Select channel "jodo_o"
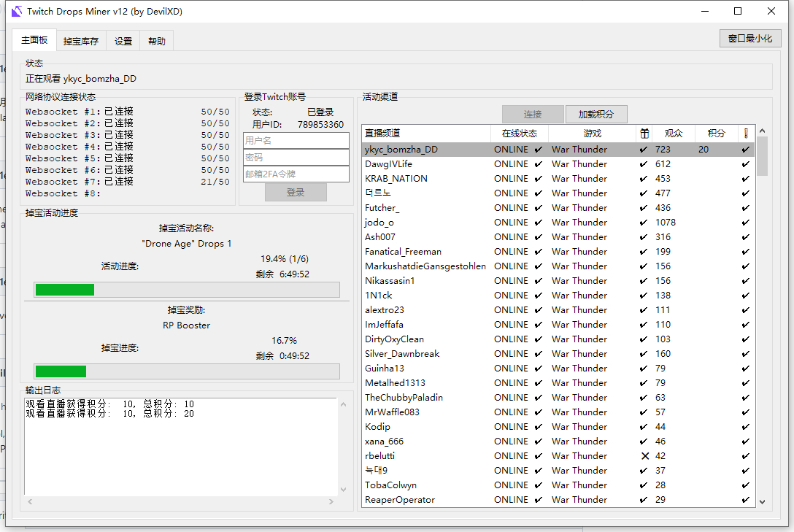This screenshot has width=794, height=532. tap(558, 223)
